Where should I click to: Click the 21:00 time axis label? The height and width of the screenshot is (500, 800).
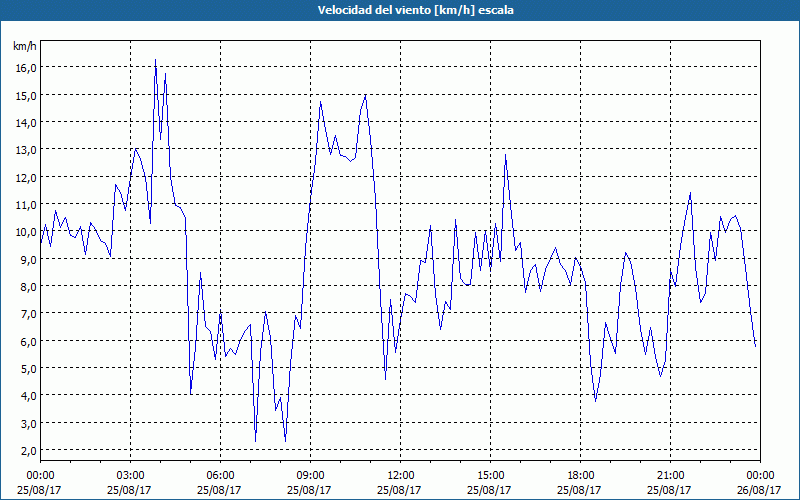pyautogui.click(x=670, y=476)
